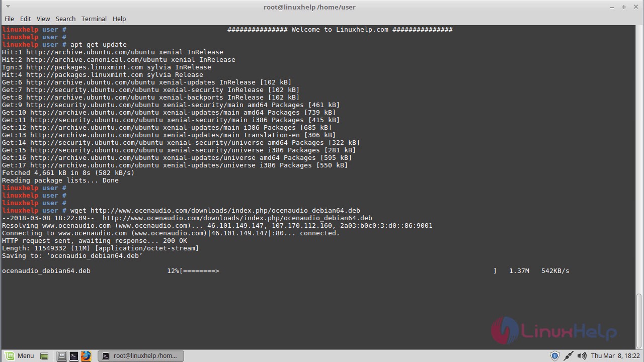Click the Show Desktop panel icon

(x=44, y=356)
